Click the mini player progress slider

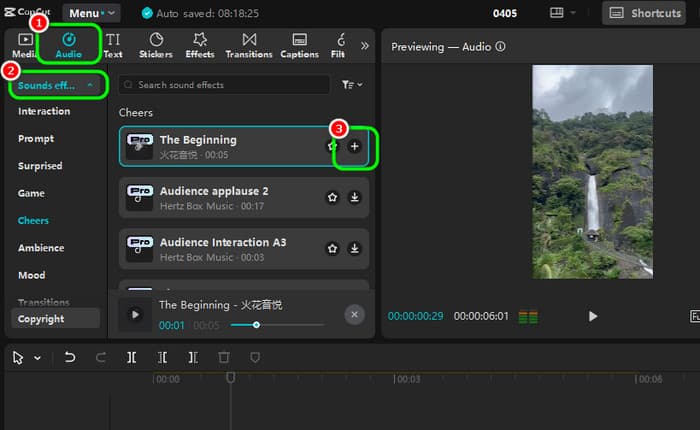click(277, 325)
